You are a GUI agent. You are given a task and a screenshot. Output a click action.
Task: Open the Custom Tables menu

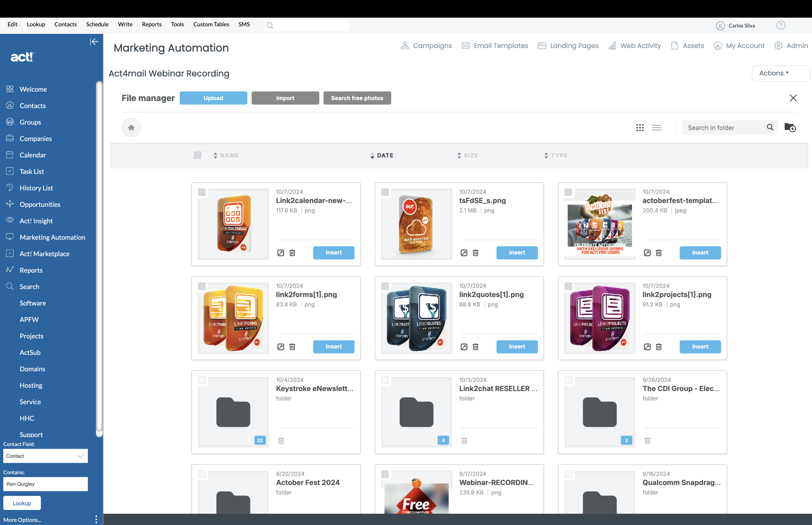point(211,24)
